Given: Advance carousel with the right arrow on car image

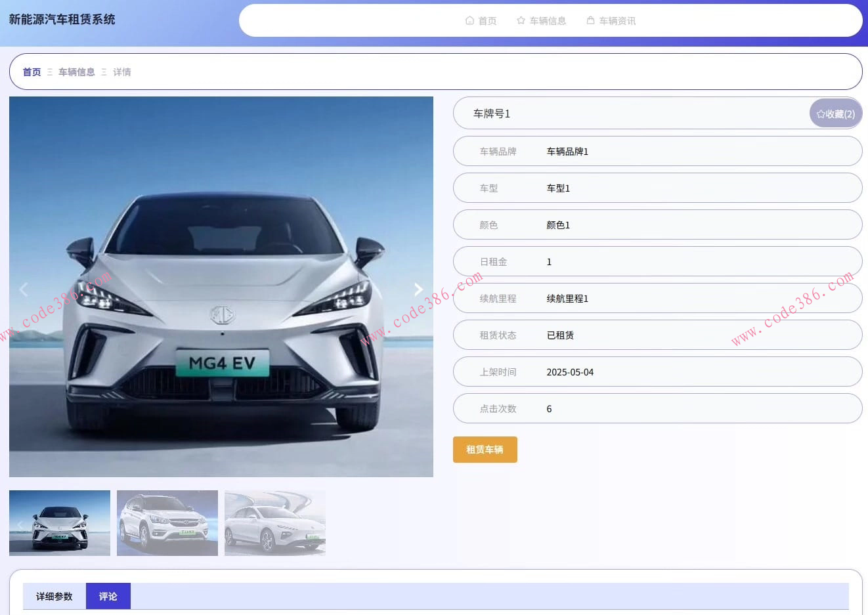Looking at the screenshot, I should pos(418,289).
